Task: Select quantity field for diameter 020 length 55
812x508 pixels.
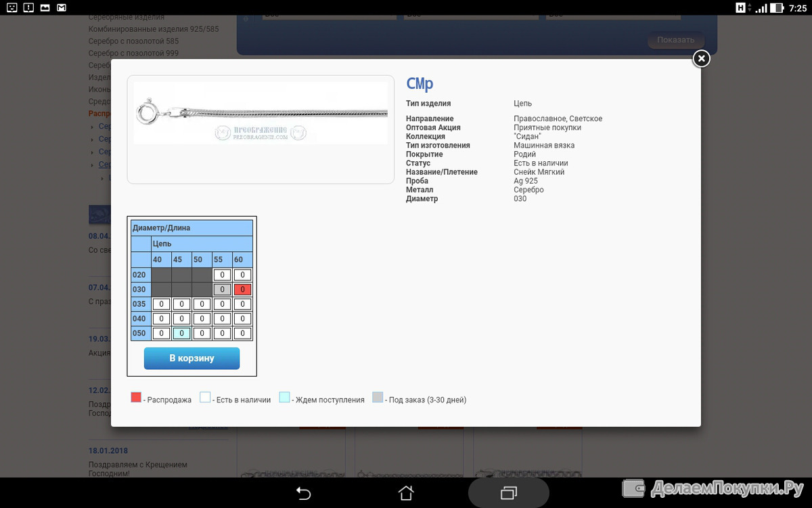Action: point(222,275)
